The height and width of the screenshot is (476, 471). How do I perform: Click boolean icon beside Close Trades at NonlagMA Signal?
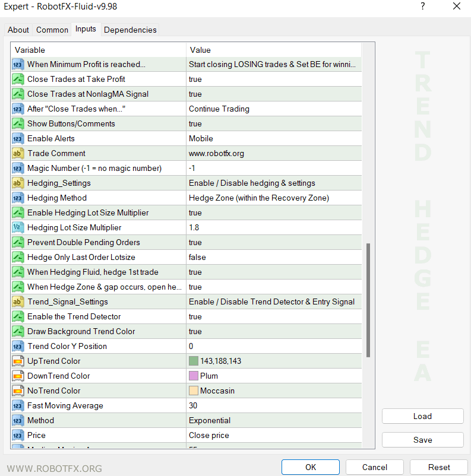pos(18,94)
